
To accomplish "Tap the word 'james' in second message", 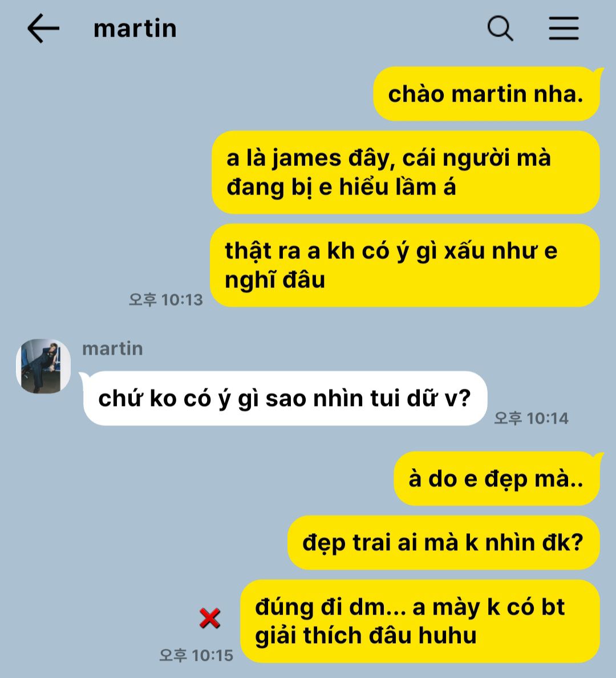I will [x=307, y=159].
